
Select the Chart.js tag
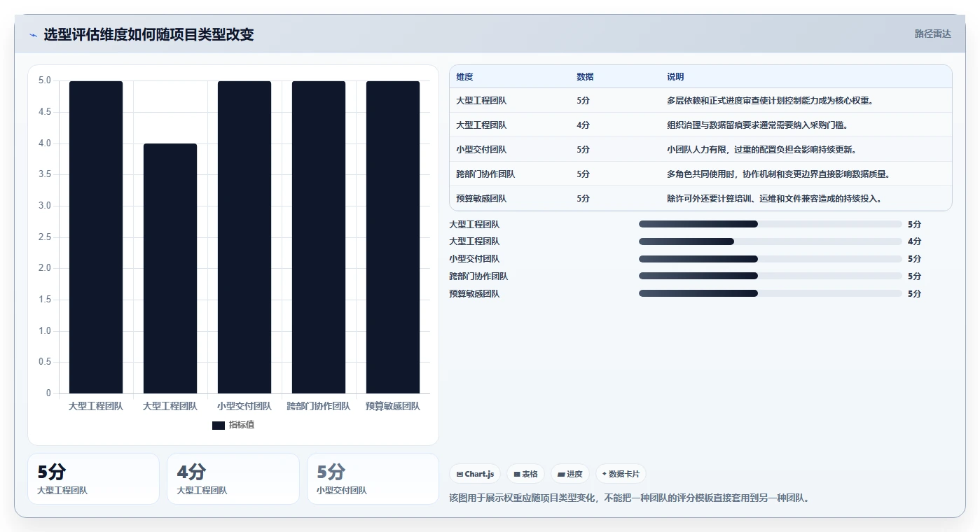click(475, 474)
